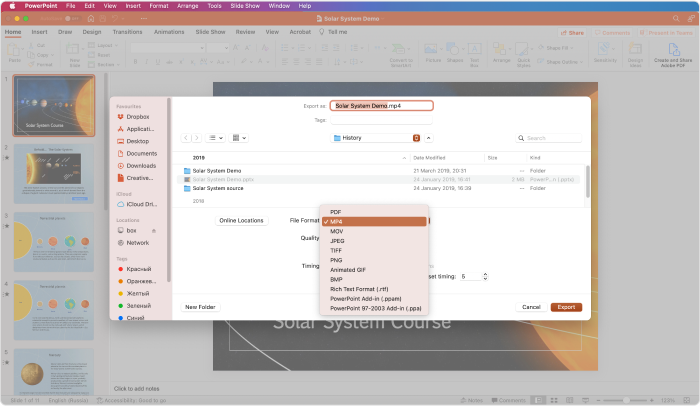Choose PDF from the file format list
Viewport: 700px width, 406px height.
374,212
